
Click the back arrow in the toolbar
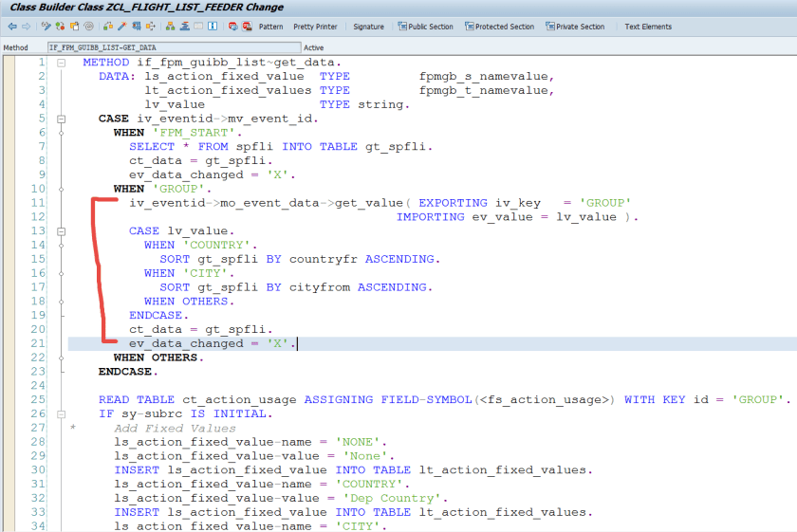[12, 27]
